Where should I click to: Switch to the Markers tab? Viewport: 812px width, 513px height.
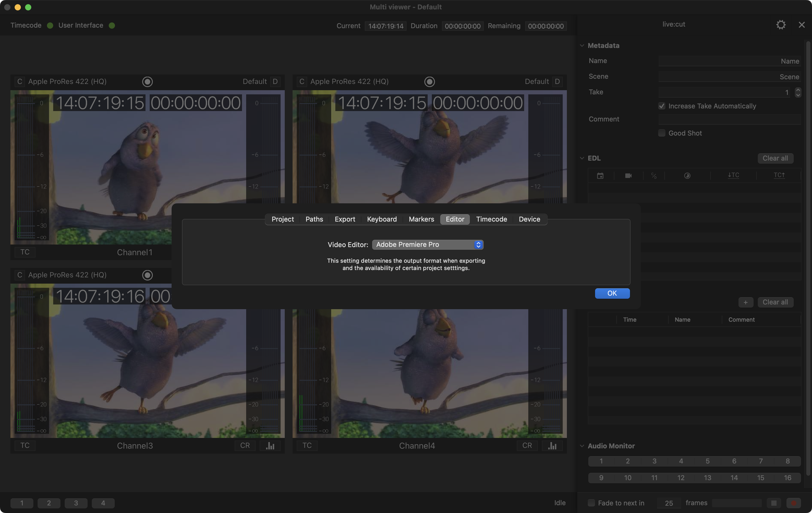coord(421,219)
